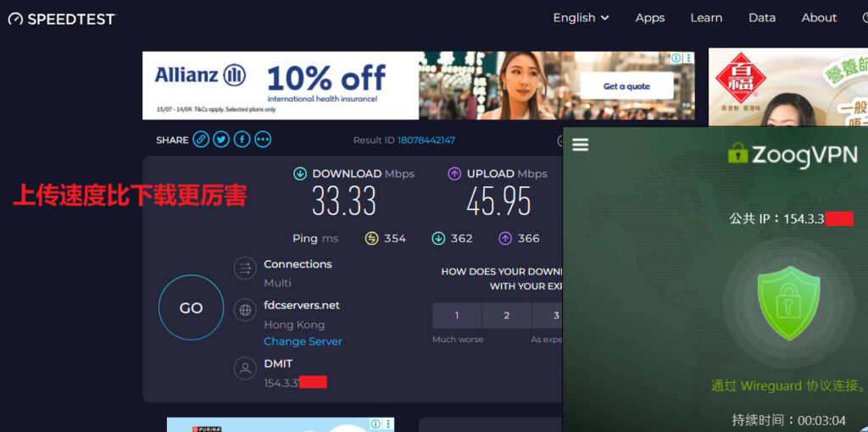Open the Learn menu item
The height and width of the screenshot is (432, 868).
pos(706,18)
